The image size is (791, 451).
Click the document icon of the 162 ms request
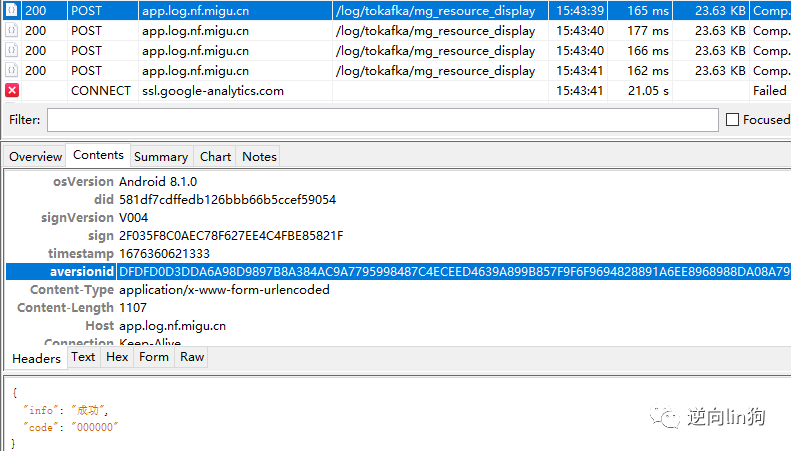(x=11, y=70)
